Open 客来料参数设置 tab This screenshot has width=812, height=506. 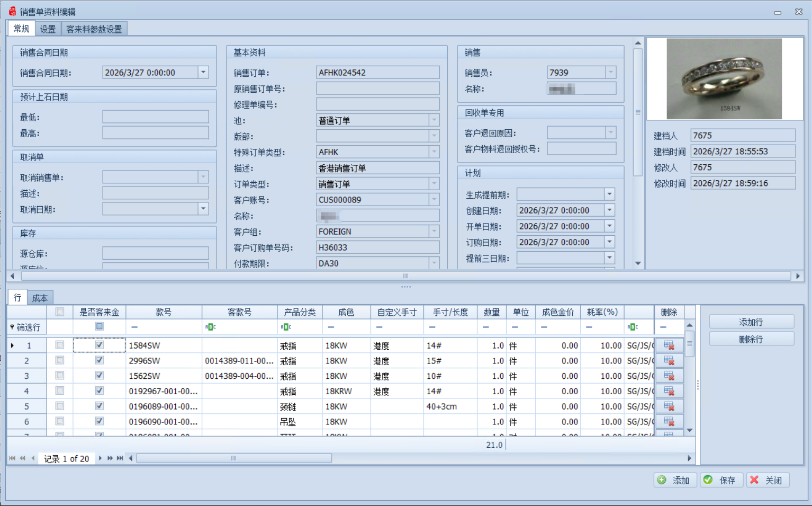coord(94,29)
